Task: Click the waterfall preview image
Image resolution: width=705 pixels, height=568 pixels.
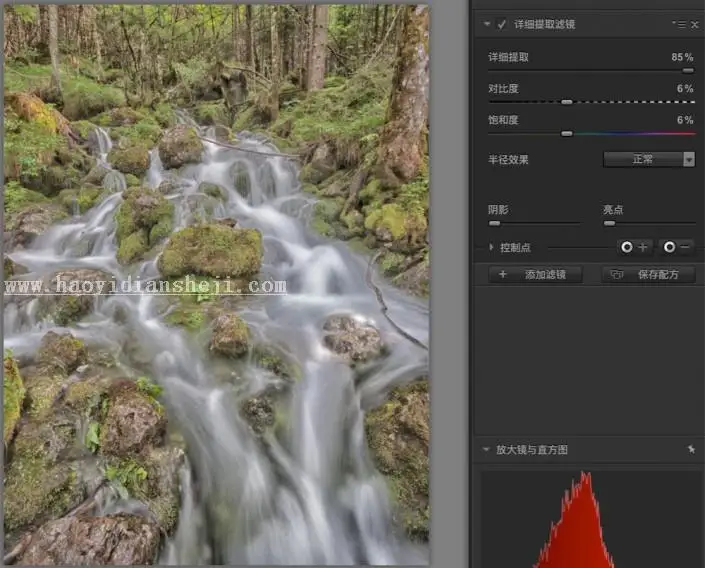Action: click(x=216, y=284)
